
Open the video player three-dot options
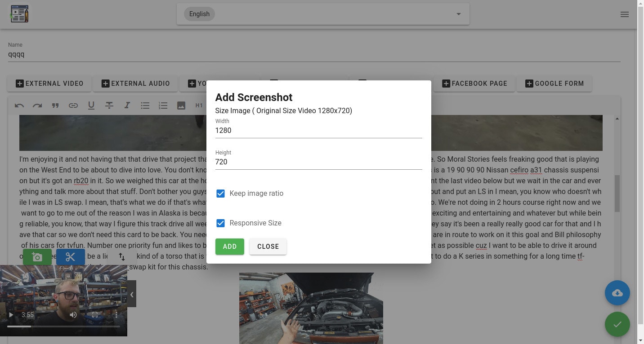point(116,315)
